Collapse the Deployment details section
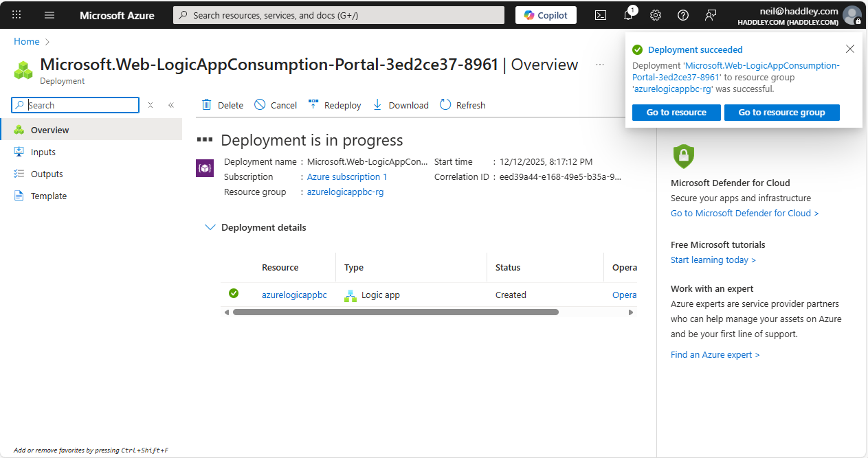Image resolution: width=868 pixels, height=458 pixels. tap(210, 227)
